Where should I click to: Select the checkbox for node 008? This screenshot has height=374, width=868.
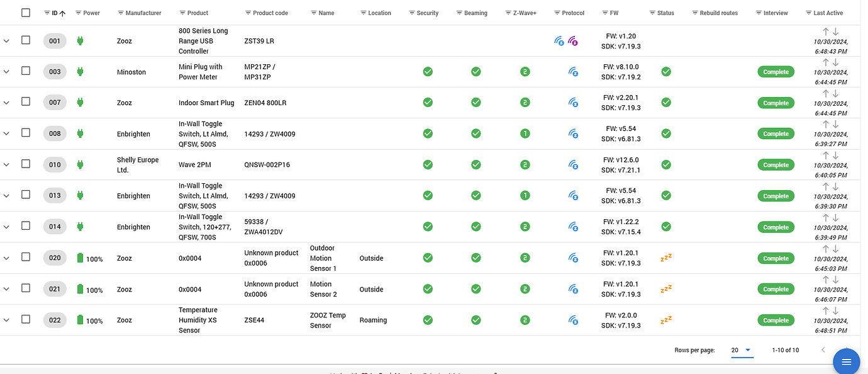pos(26,133)
